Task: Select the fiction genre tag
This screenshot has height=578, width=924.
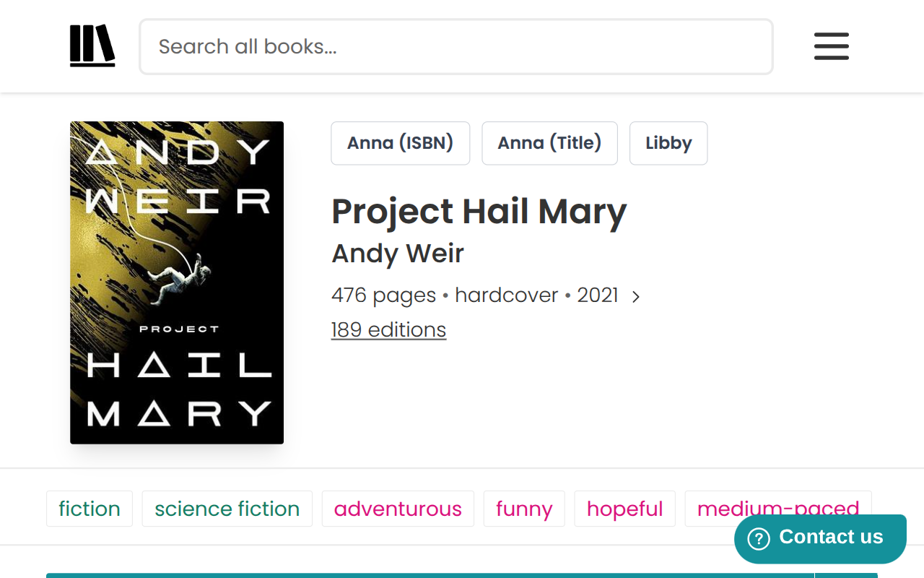Action: click(x=90, y=509)
